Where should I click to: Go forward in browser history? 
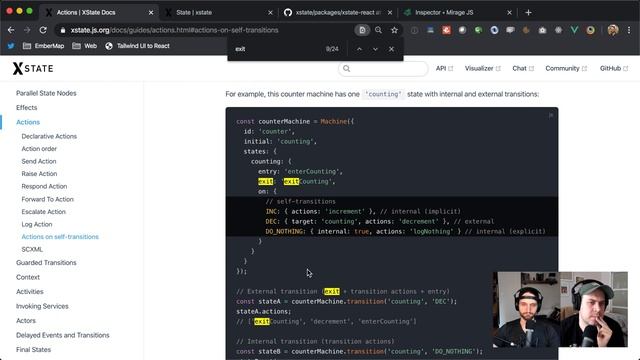coord(27,30)
